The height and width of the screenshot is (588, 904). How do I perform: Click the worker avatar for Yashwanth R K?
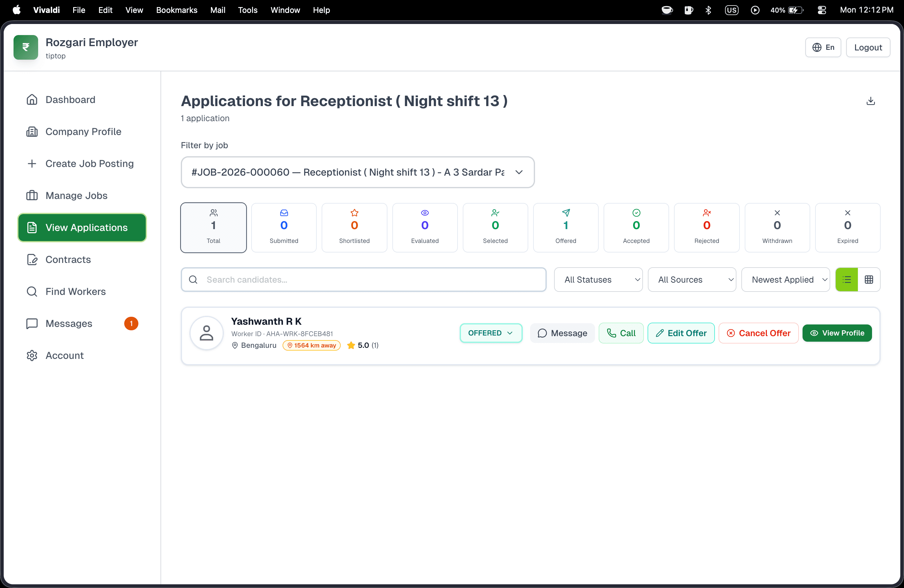point(207,333)
